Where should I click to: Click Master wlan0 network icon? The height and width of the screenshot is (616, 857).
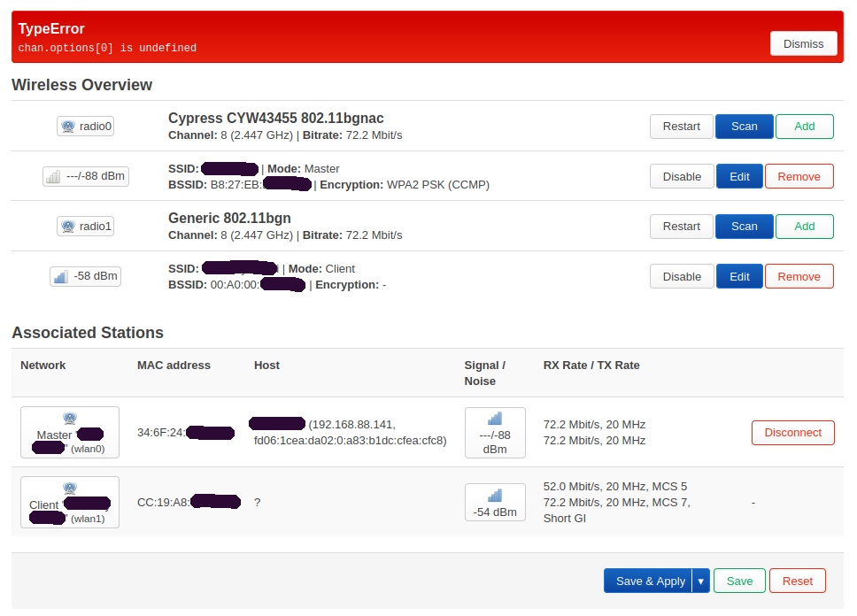click(x=70, y=419)
